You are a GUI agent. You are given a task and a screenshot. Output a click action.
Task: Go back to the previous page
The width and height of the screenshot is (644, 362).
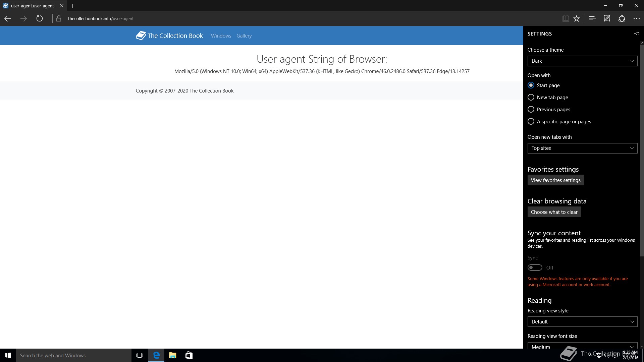pos(8,19)
